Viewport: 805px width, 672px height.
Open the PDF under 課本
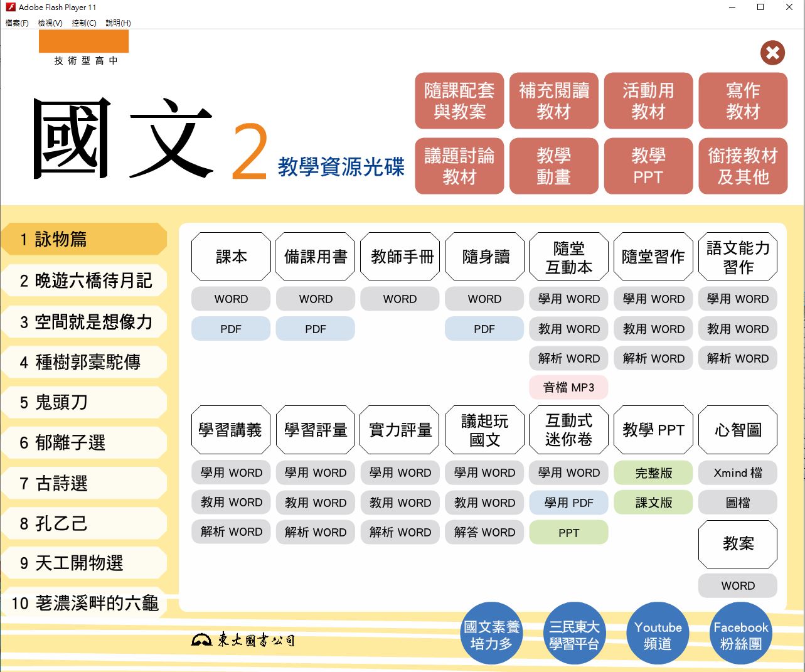click(x=231, y=329)
